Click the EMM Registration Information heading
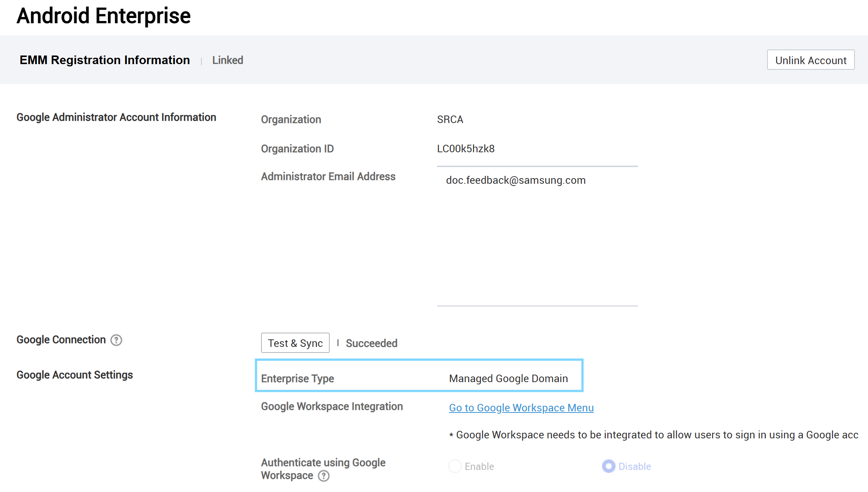This screenshot has height=492, width=868. [105, 60]
